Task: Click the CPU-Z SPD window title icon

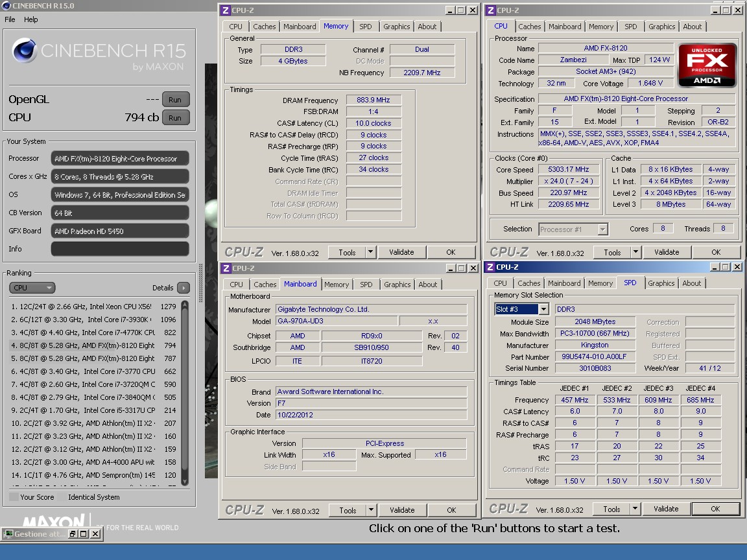Action: [490, 267]
